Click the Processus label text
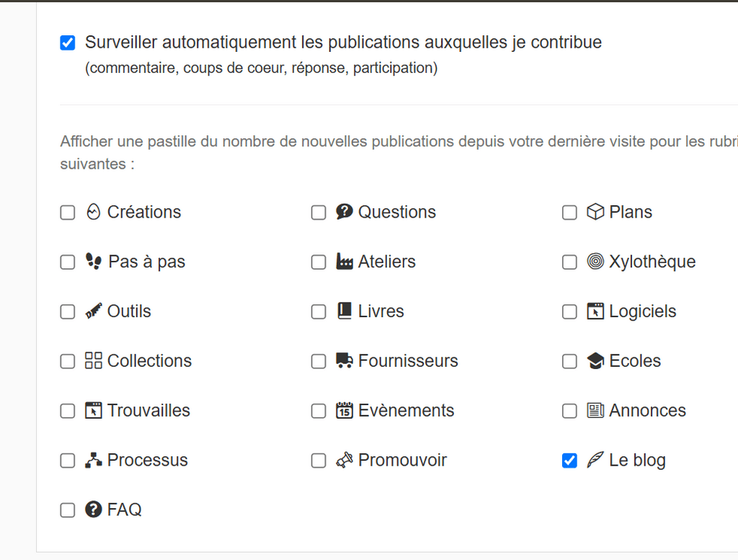Screen dimensions: 738x560 coord(147,460)
